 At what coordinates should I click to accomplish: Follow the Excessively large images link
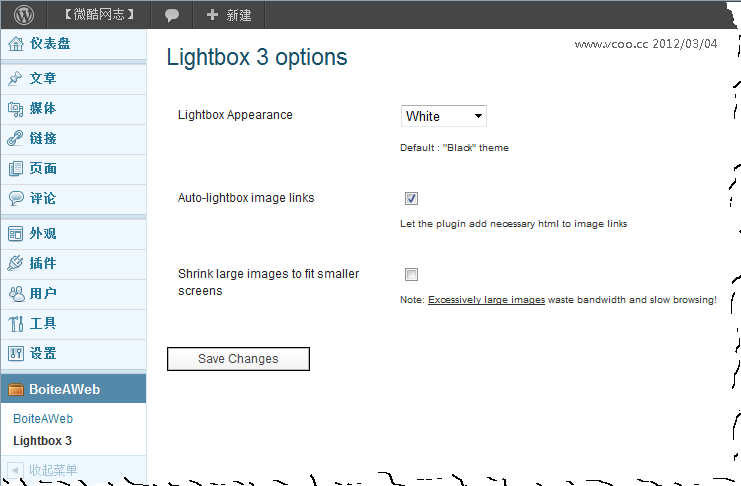click(x=486, y=300)
